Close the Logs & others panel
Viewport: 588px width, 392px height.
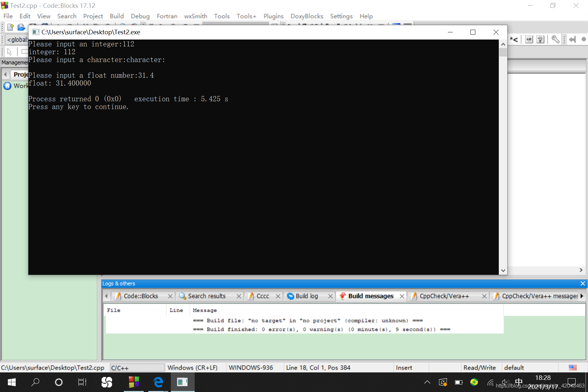(x=583, y=284)
